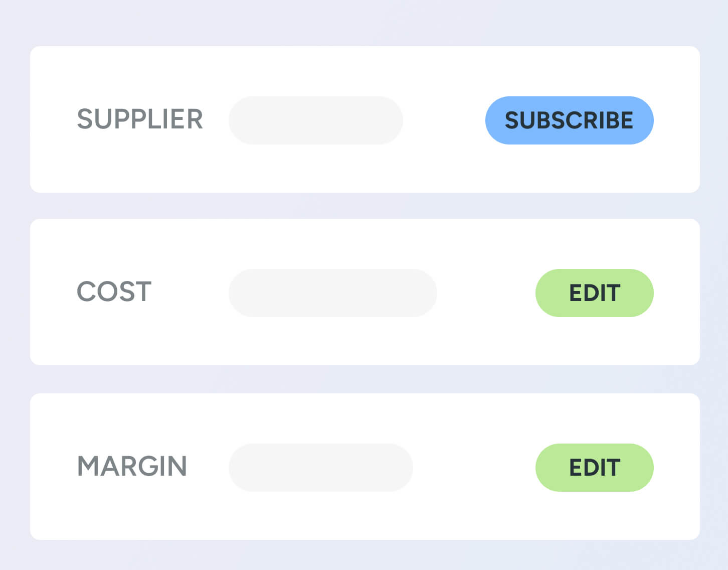Select the Margin value field
The height and width of the screenshot is (570, 728).
[320, 468]
